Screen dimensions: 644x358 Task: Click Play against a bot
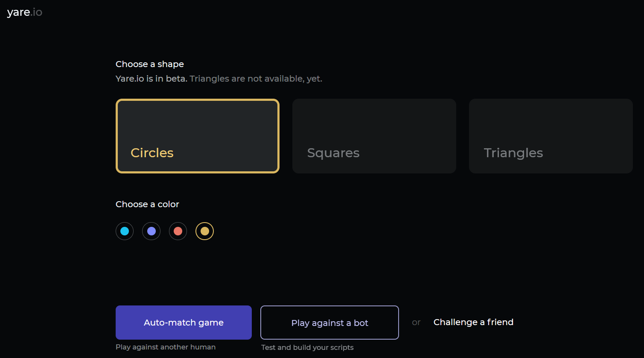click(x=329, y=323)
